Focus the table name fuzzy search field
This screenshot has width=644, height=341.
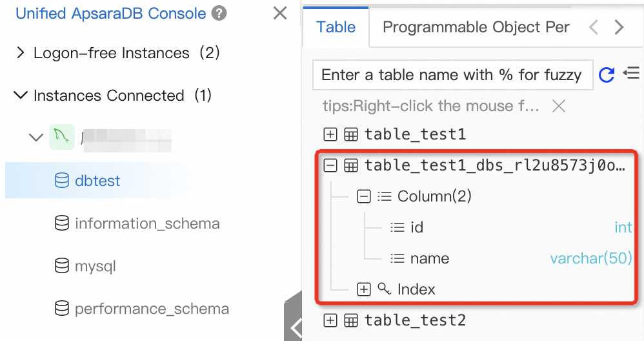[451, 75]
